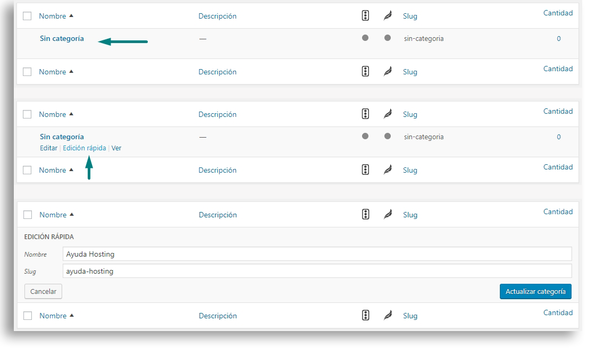This screenshot has width=596, height=364.
Task: Click SEO traffic-light icon directly above Edición Rápida form
Action: (x=365, y=215)
